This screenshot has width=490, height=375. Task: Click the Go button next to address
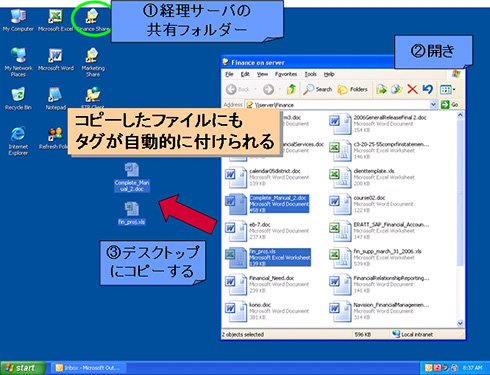click(449, 104)
